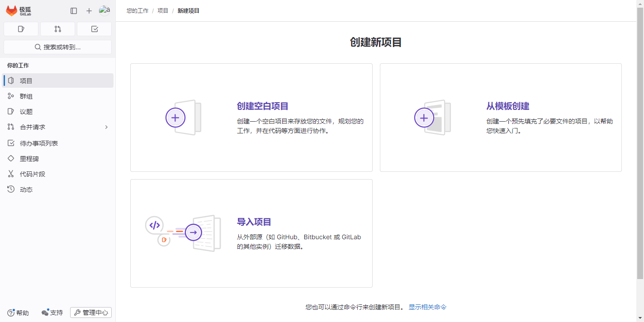Click the 动态 history icon
The image size is (644, 322).
tap(11, 189)
